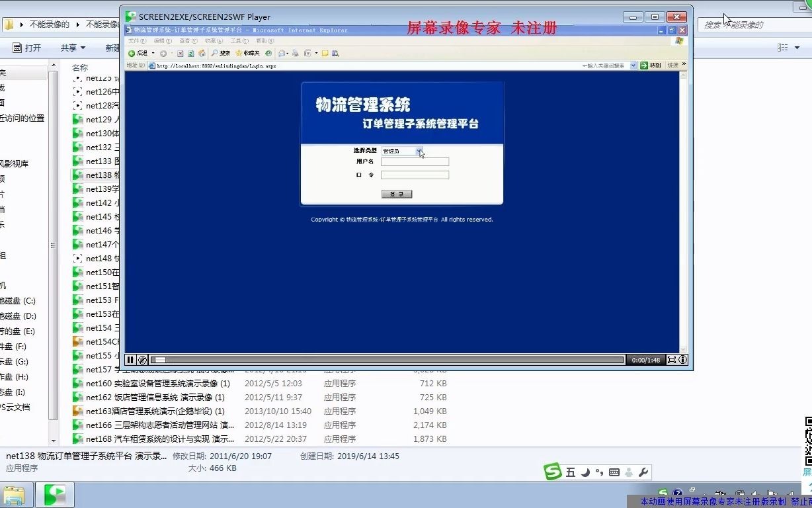Open Sogou input settings with the wrench icon
This screenshot has height=508, width=812.
pyautogui.click(x=643, y=472)
